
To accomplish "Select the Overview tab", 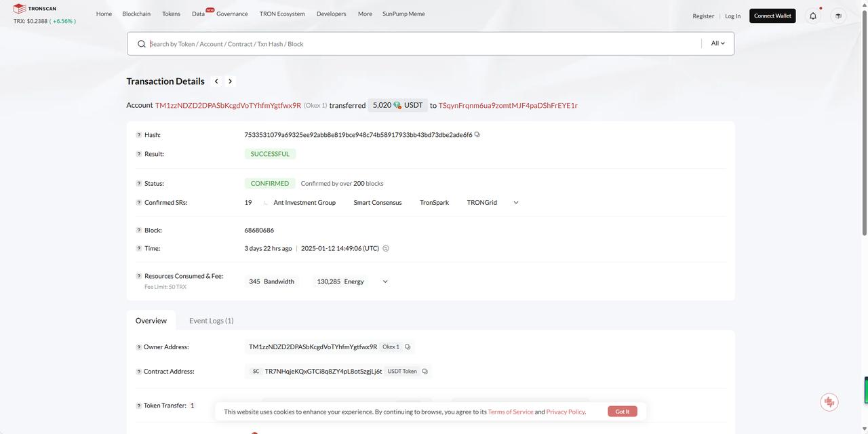I will (x=151, y=321).
